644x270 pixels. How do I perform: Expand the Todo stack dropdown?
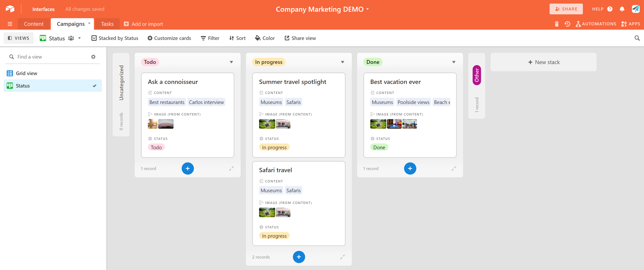[231, 62]
